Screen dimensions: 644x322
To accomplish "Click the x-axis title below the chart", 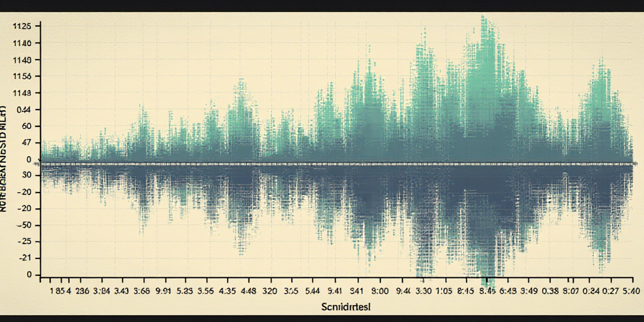I will [345, 308].
